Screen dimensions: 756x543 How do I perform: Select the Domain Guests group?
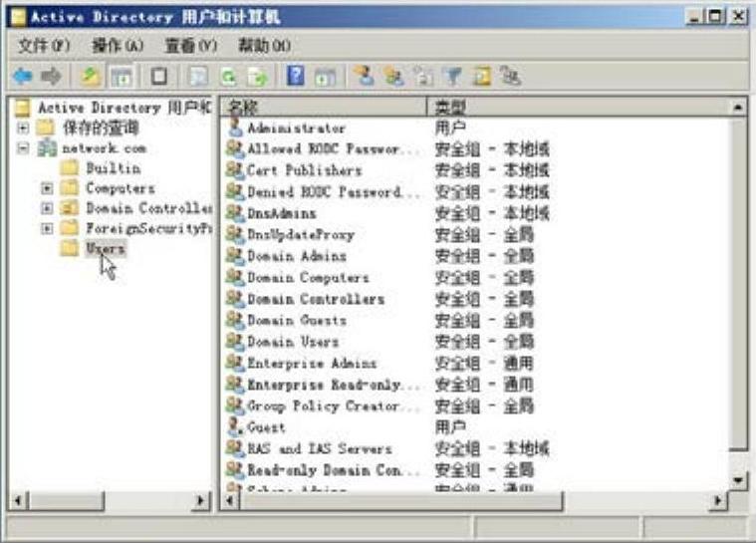pyautogui.click(x=297, y=320)
